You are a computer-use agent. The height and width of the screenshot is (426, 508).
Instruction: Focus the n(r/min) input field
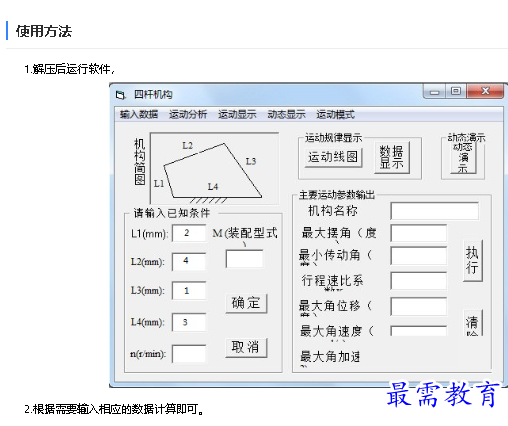point(189,354)
